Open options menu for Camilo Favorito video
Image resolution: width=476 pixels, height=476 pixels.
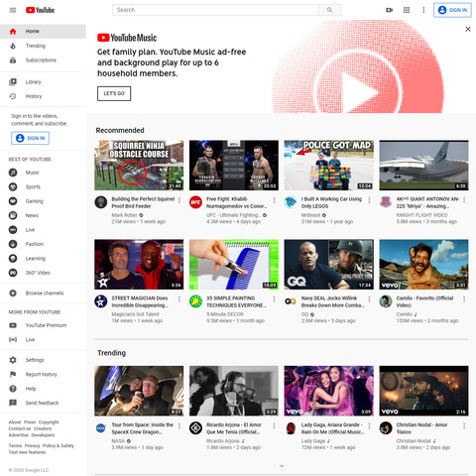pos(464,299)
